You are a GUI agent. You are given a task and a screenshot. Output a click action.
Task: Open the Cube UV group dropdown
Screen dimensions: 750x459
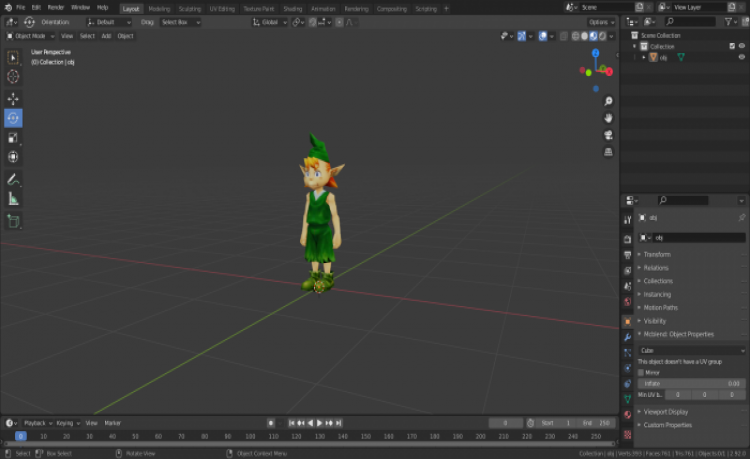pyautogui.click(x=692, y=350)
